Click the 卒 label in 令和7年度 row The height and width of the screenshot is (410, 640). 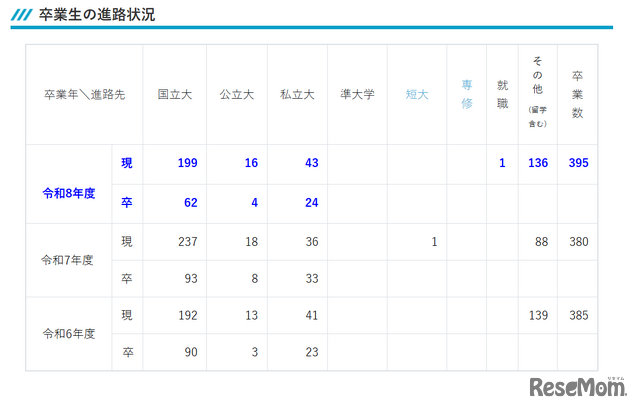click(127, 278)
